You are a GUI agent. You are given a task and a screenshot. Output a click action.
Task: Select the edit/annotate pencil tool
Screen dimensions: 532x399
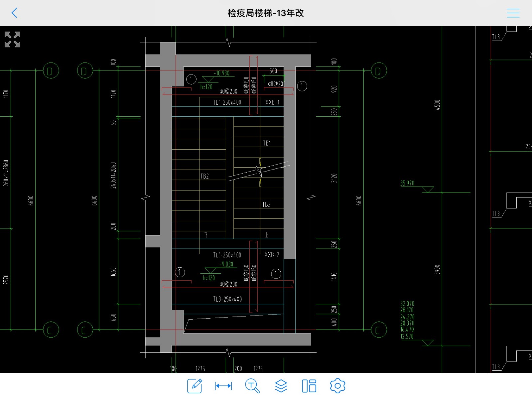tap(195, 386)
